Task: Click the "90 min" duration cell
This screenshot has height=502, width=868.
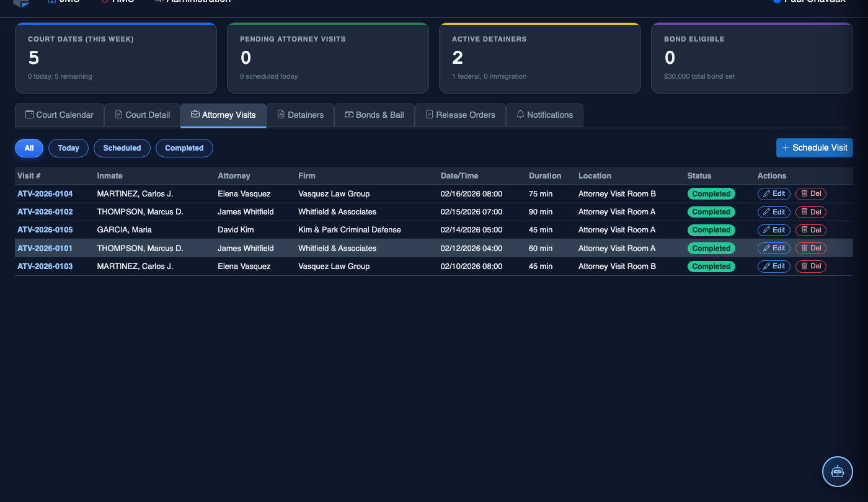Action: click(541, 212)
